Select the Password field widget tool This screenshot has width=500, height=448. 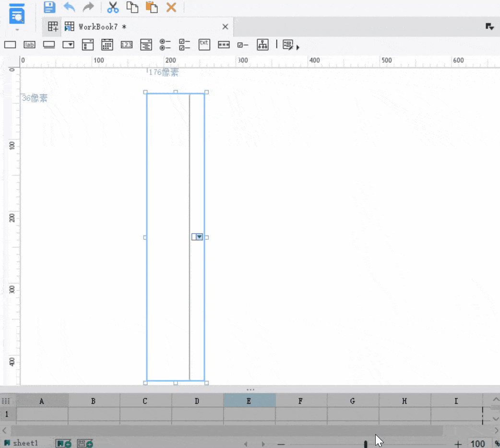[x=224, y=45]
